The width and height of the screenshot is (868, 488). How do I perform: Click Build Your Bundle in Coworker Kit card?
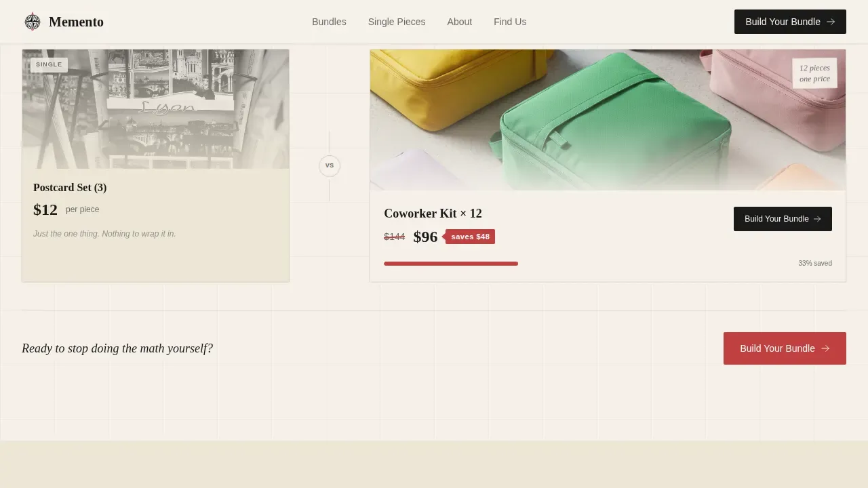pos(783,219)
